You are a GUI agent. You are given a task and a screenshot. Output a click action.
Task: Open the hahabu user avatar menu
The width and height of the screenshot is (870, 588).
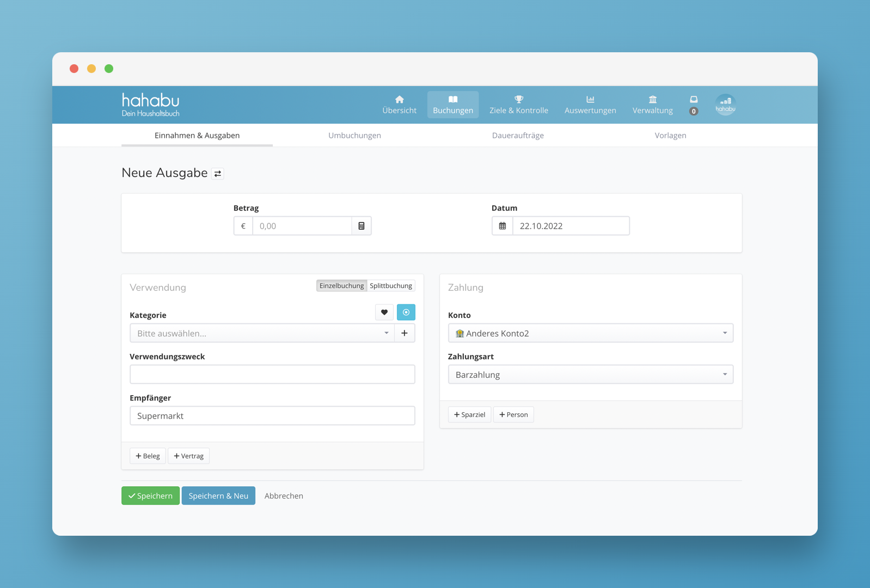coord(725,105)
